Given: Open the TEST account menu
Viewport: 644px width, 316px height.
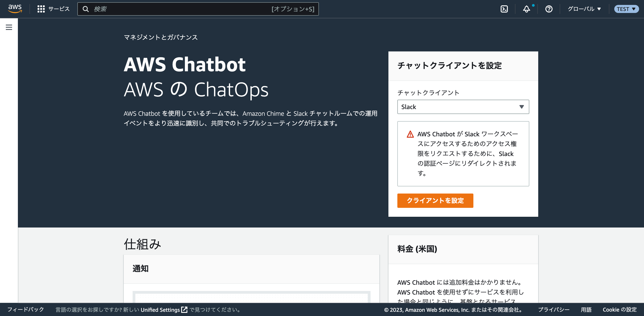Looking at the screenshot, I should click(626, 9).
